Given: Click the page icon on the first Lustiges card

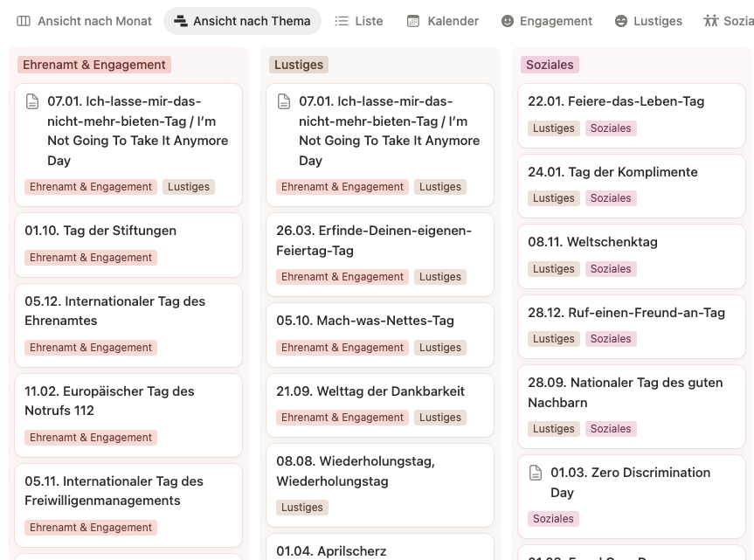Looking at the screenshot, I should 284,102.
